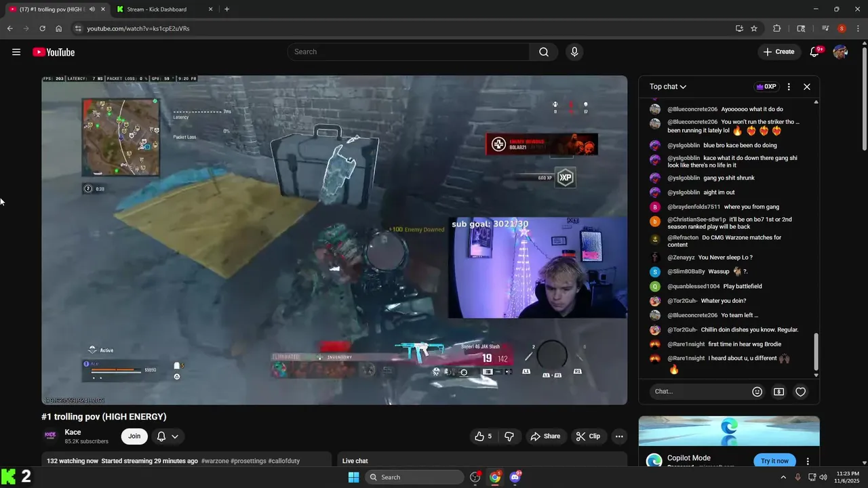View site information icon in address bar

78,28
